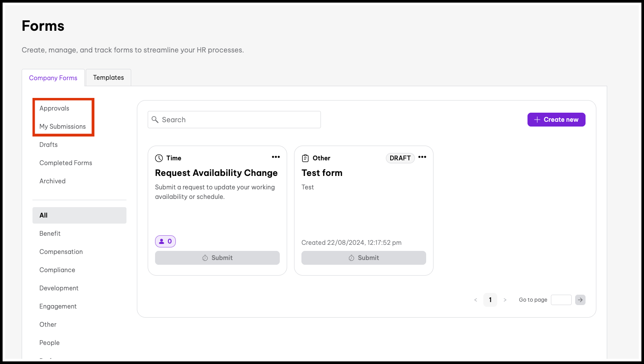Open the three-dot menu on Test form

pyautogui.click(x=422, y=157)
